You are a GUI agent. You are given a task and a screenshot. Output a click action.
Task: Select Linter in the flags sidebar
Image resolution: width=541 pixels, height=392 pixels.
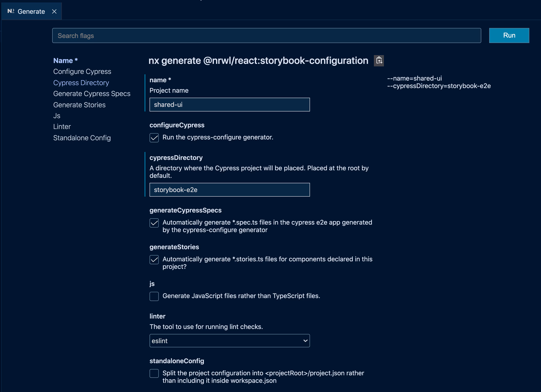point(62,126)
